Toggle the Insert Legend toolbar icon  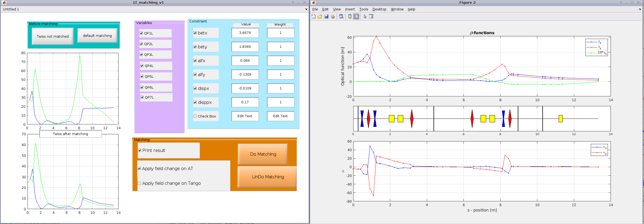click(356, 17)
